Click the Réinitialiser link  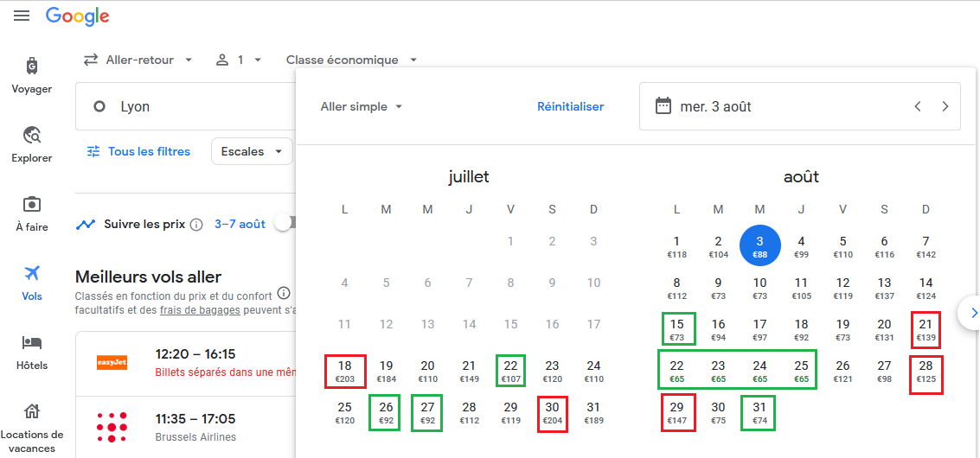(x=570, y=106)
